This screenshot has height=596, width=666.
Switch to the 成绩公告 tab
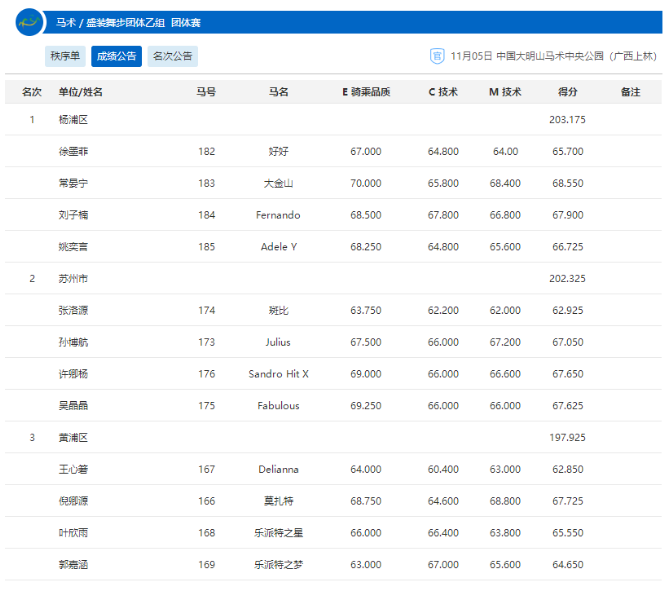tap(116, 57)
